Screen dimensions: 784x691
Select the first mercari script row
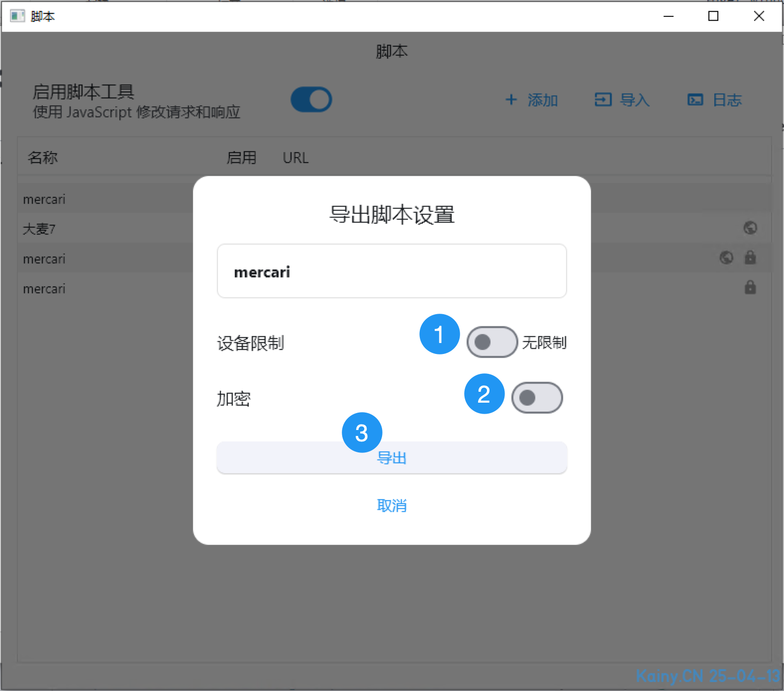(99, 199)
